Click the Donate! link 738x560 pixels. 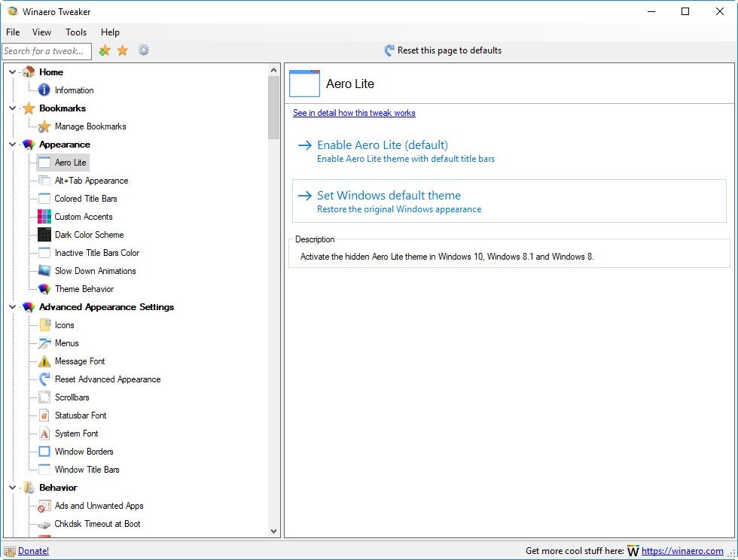pyautogui.click(x=33, y=551)
